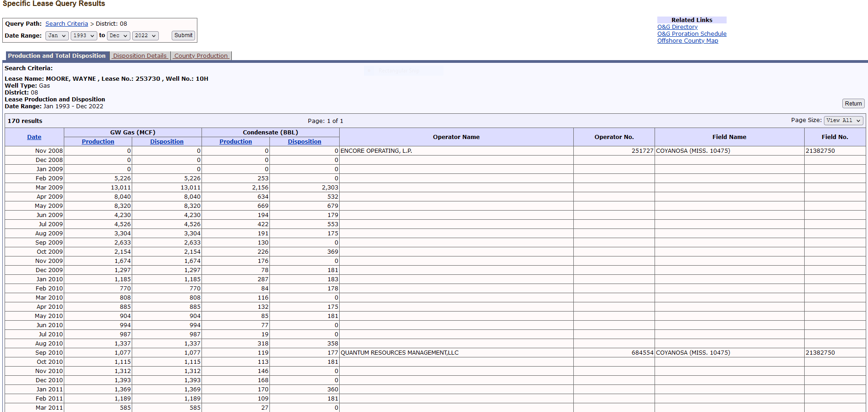Click the Page: 1 of 1 indicator
This screenshot has height=412, width=868.
click(325, 121)
